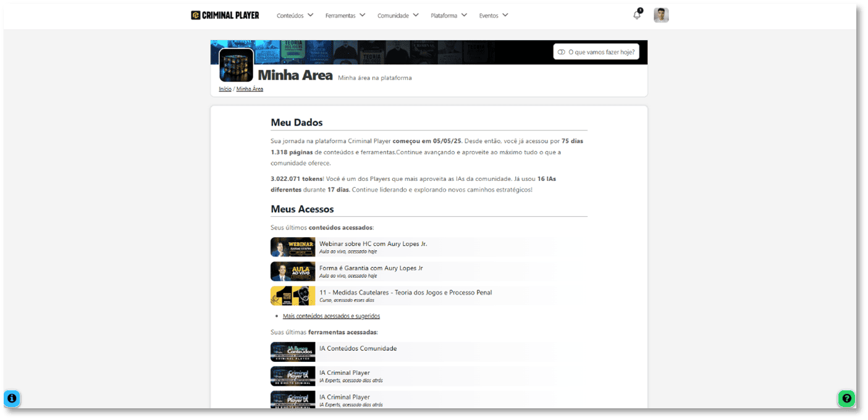The height and width of the screenshot is (420, 868).
Task: Click the Criminal Player logo
Action: [x=225, y=15]
